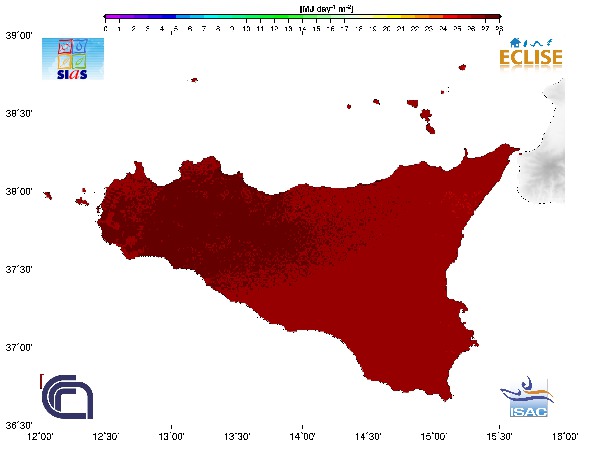Click the lone island north of western Sicily
This screenshot has height=450, width=600.
pos(194,80)
